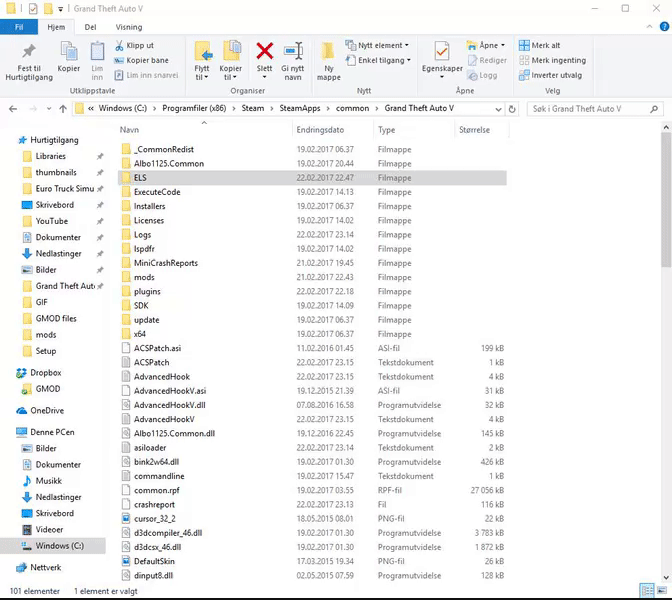Create a new folder with Ny mappe
The width and height of the screenshot is (672, 600).
click(x=329, y=61)
